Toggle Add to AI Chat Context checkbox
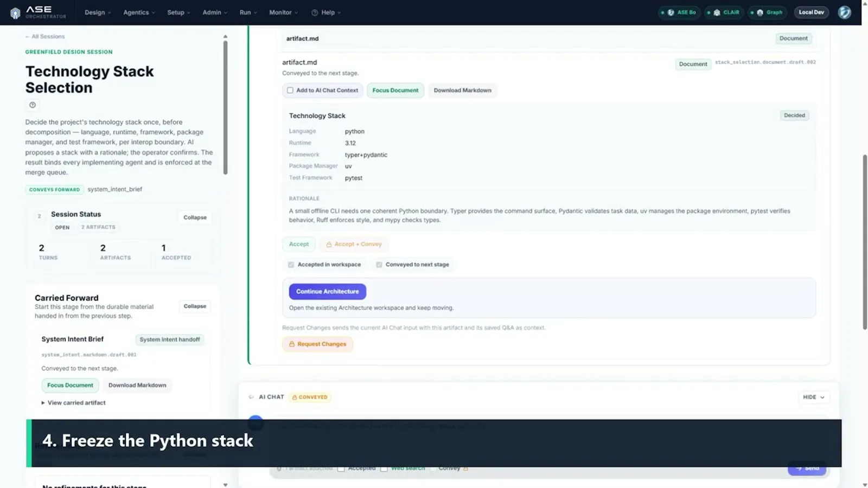The width and height of the screenshot is (868, 488). pyautogui.click(x=290, y=91)
